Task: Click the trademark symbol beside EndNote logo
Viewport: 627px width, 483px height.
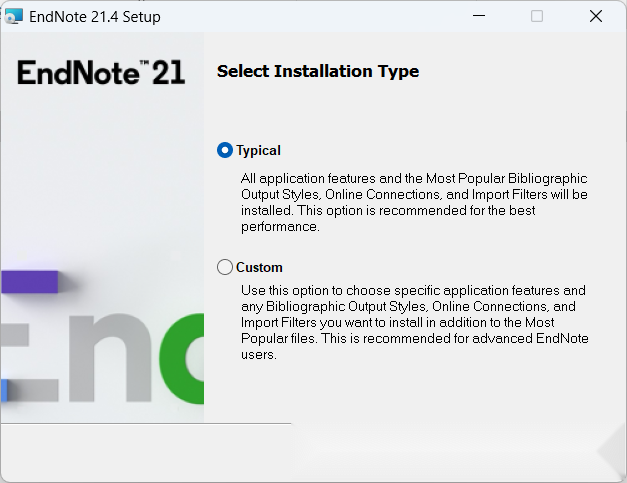Action: click(x=145, y=64)
